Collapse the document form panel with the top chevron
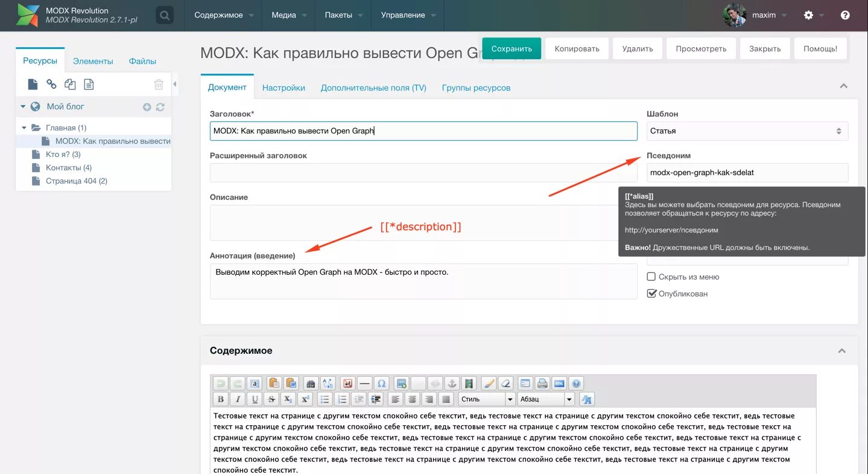Viewport: 868px width, 474px height. click(x=843, y=86)
